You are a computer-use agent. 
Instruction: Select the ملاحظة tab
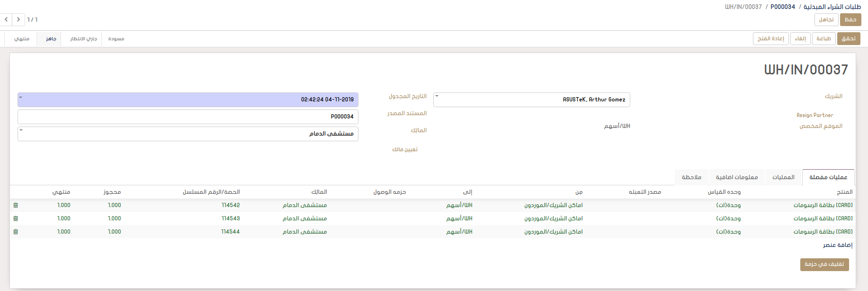pos(691,177)
